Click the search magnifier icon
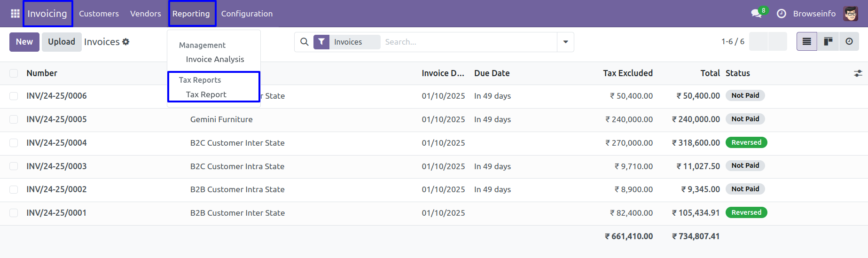The image size is (868, 258). coord(305,42)
